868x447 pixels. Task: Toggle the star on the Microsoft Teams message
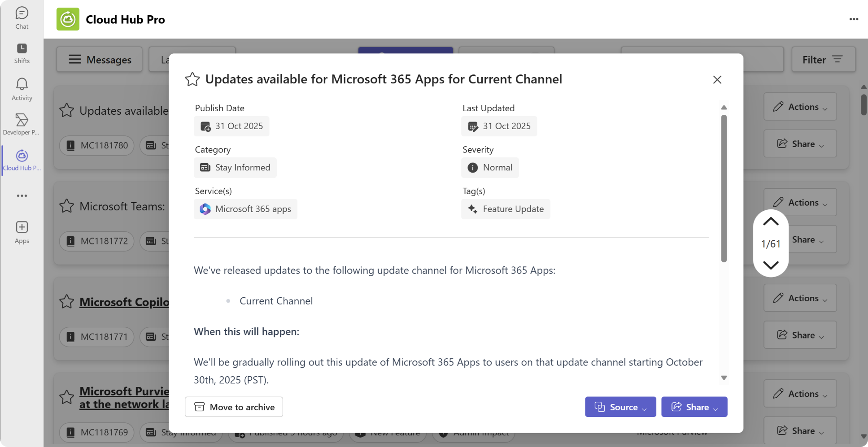coord(66,206)
